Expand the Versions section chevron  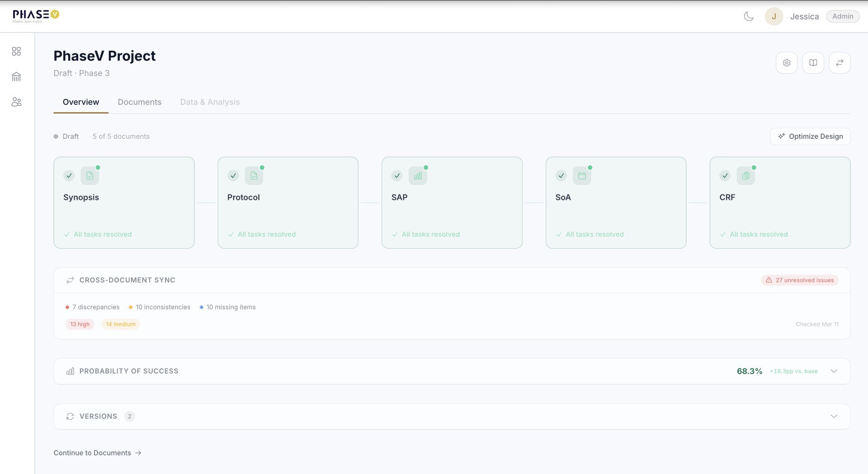834,417
